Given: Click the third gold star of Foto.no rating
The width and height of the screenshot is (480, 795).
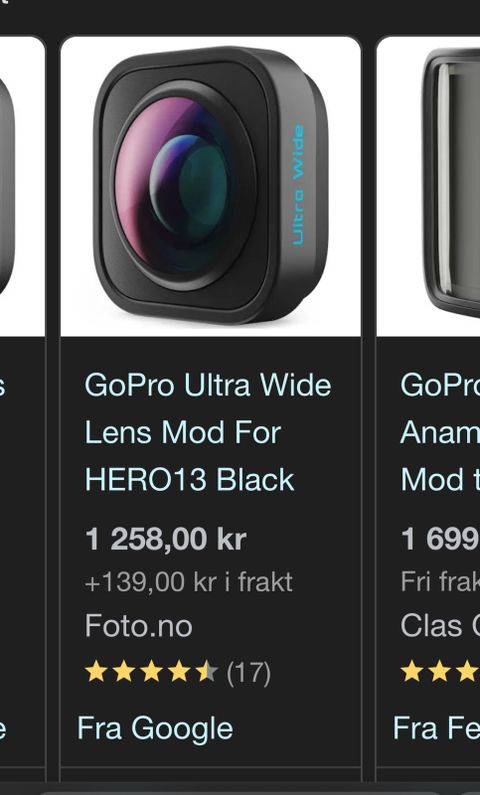Looking at the screenshot, I should (x=152, y=672).
